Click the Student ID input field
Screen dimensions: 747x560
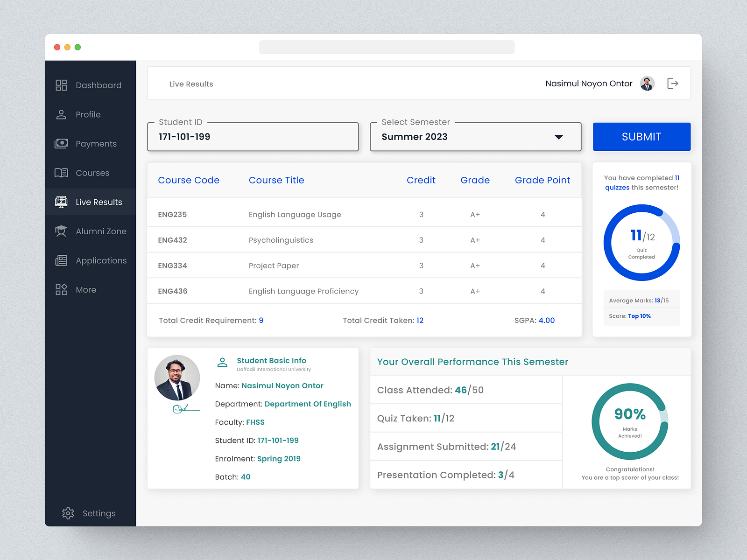pos(253,137)
